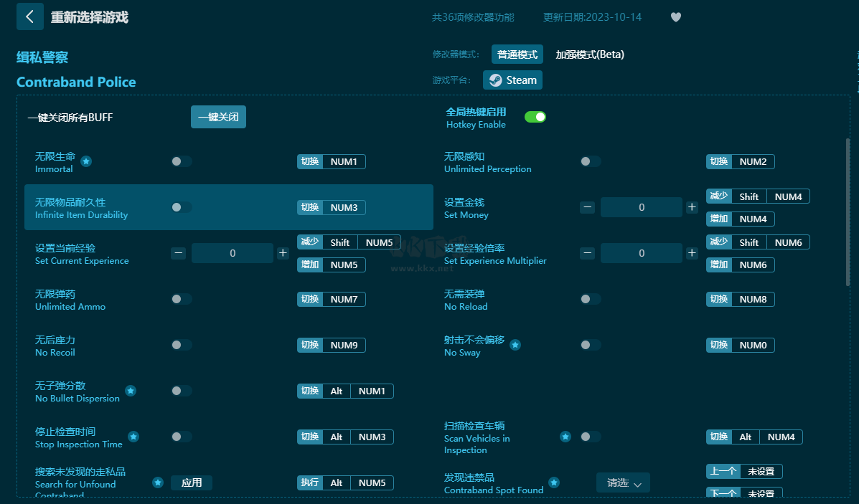Increase Set Experience Multiplier value
859x504 pixels.
click(x=692, y=253)
